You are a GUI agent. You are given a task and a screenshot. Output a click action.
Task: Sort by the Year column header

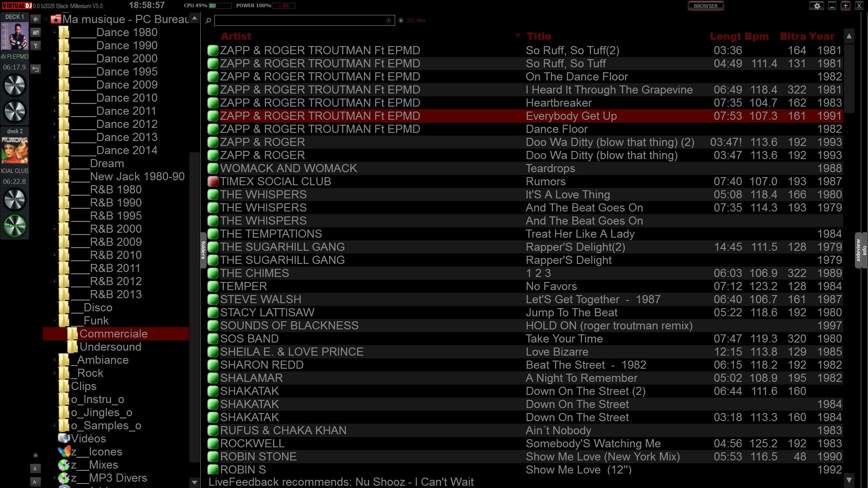(821, 36)
